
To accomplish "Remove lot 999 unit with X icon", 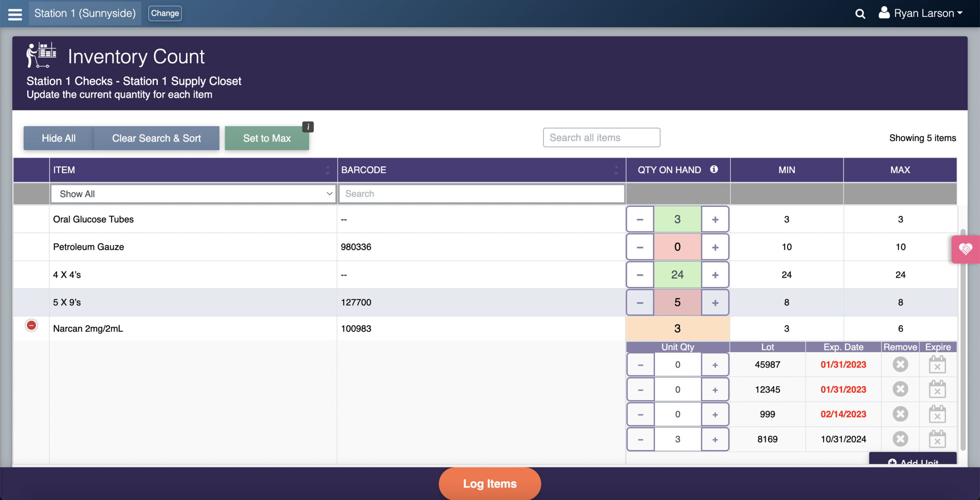I will [900, 414].
